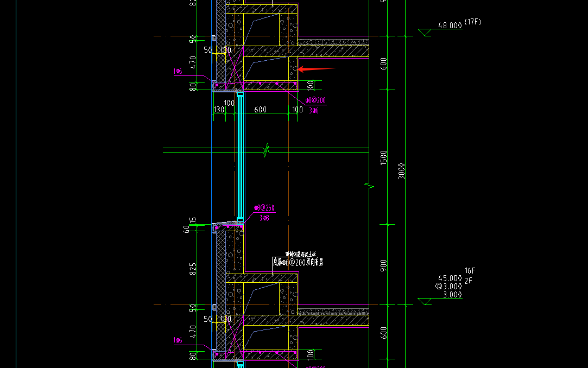Pick the 3000 vertical dimension text
The width and height of the screenshot is (588, 368).
401,172
